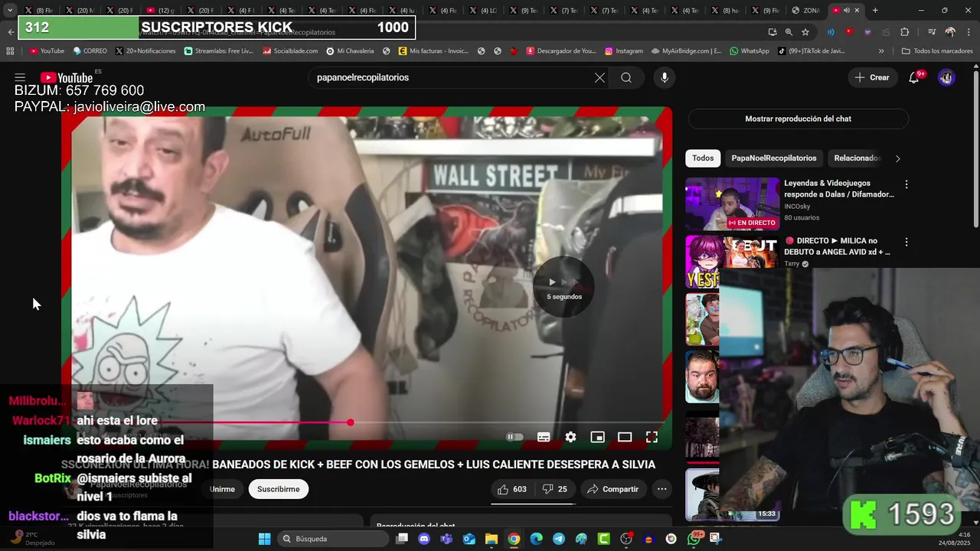
Task: Select the Relacionados filter chip
Action: coord(857,158)
